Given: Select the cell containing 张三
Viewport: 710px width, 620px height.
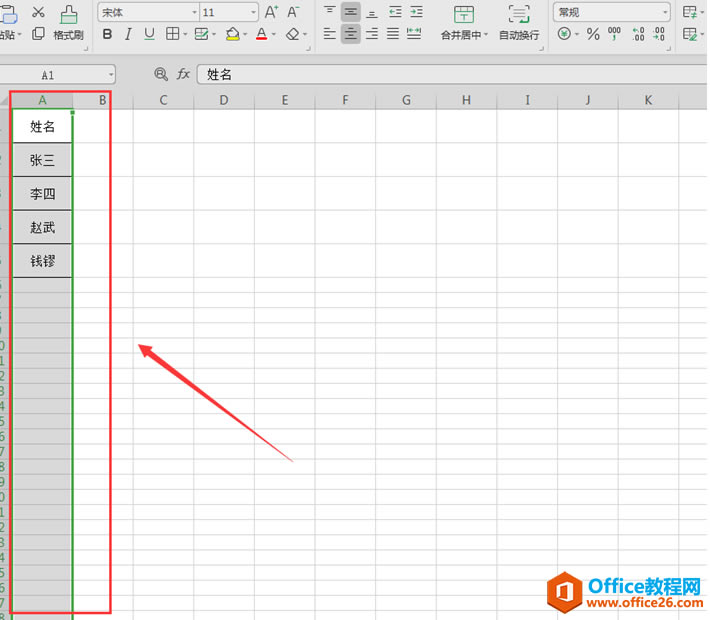Looking at the screenshot, I should [x=42, y=160].
